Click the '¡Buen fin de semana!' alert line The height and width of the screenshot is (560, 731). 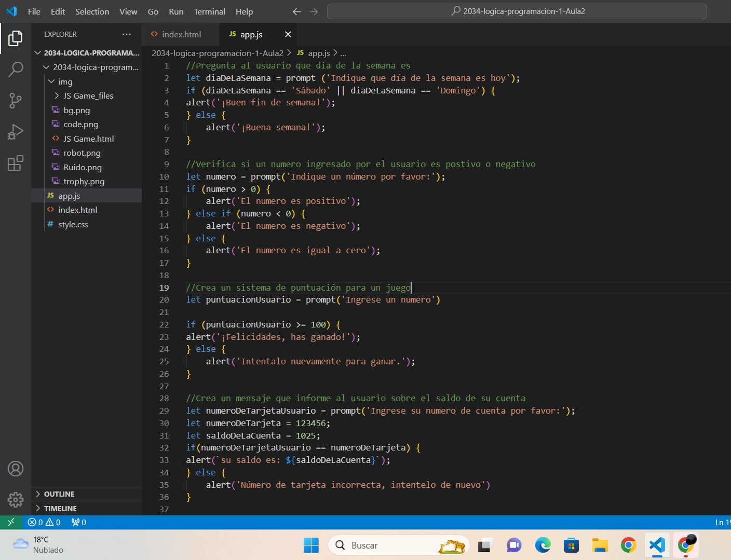click(x=261, y=102)
